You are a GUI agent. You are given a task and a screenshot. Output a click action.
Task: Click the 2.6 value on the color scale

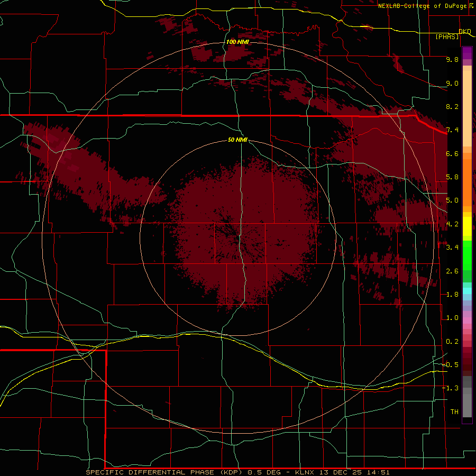click(452, 271)
